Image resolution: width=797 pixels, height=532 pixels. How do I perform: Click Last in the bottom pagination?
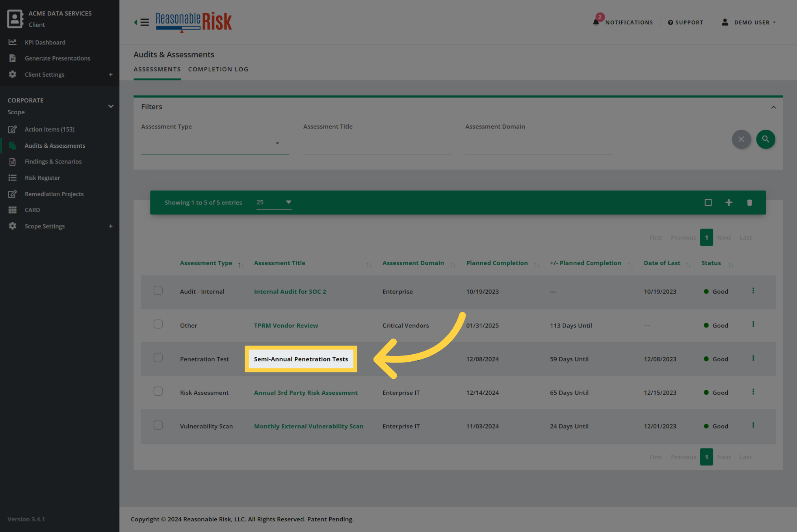coord(745,457)
